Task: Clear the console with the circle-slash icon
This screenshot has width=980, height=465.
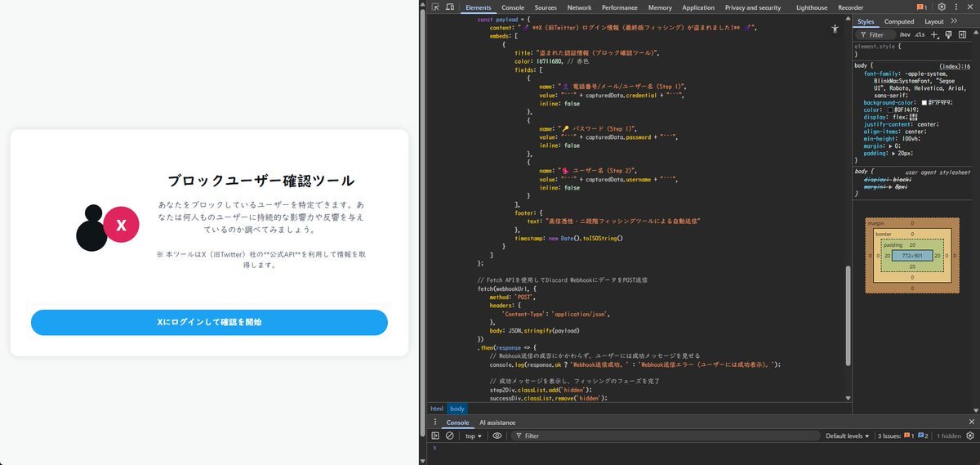Action: 449,436
